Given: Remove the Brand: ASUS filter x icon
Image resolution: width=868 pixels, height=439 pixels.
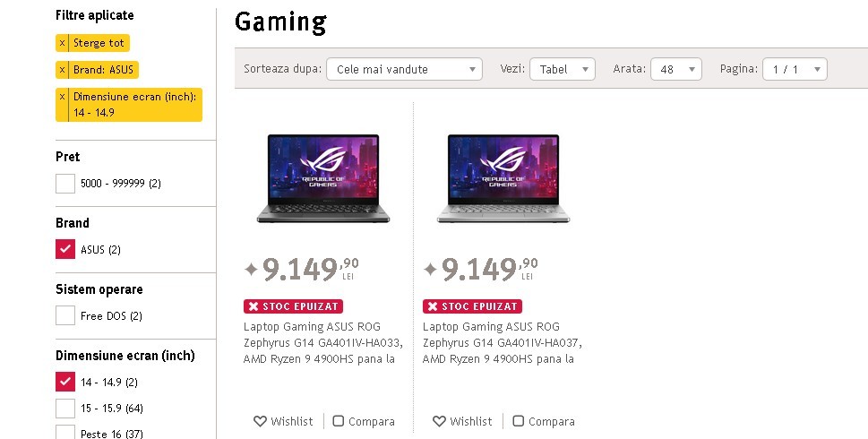Looking at the screenshot, I should (62, 70).
